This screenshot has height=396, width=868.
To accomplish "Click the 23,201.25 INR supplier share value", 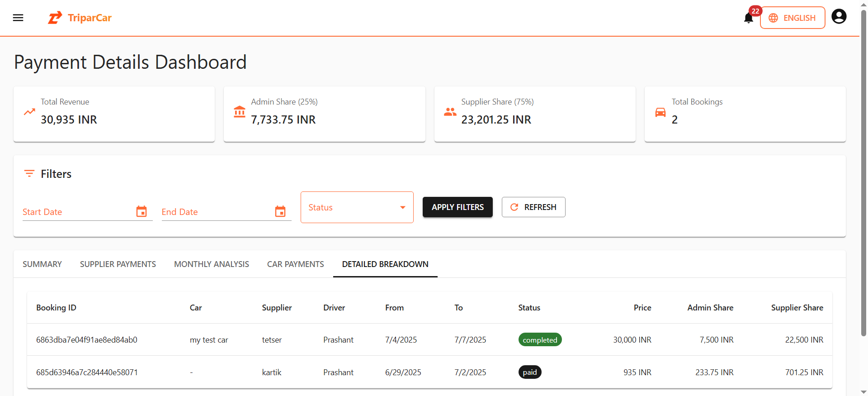I will (496, 119).
